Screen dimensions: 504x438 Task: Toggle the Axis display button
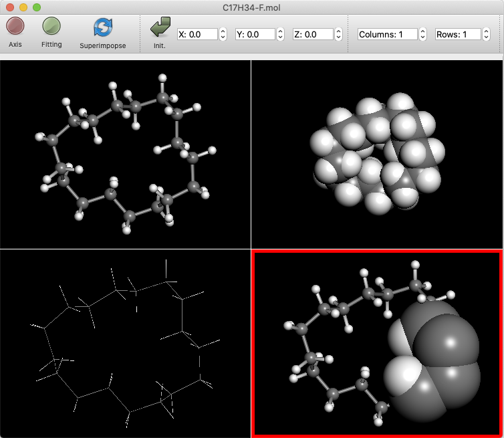pyautogui.click(x=15, y=27)
